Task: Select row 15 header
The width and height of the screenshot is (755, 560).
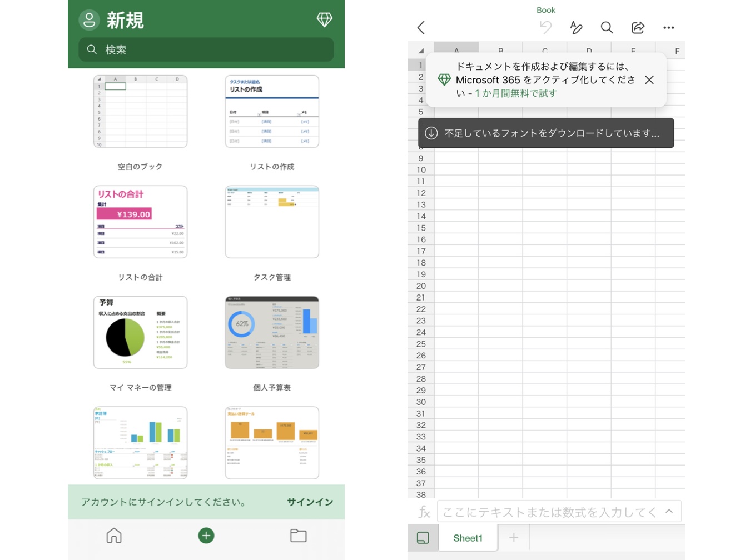Action: (421, 228)
